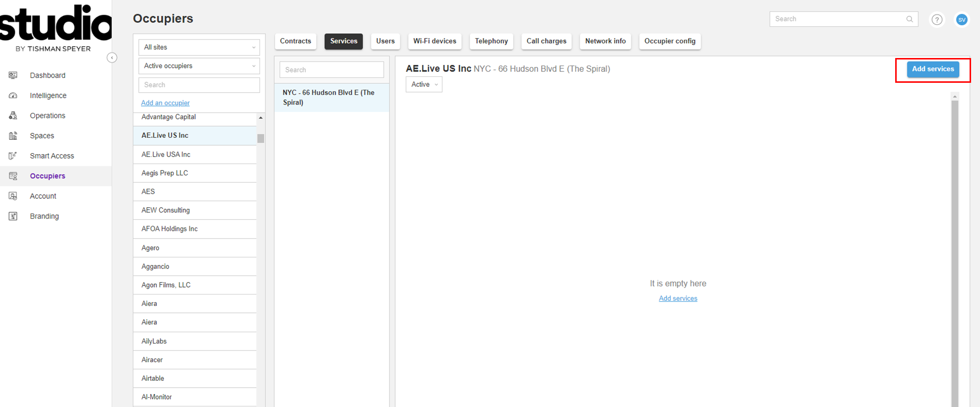Collapse the sidebar with the arrow icon
The width and height of the screenshot is (980, 407).
pos(112,58)
